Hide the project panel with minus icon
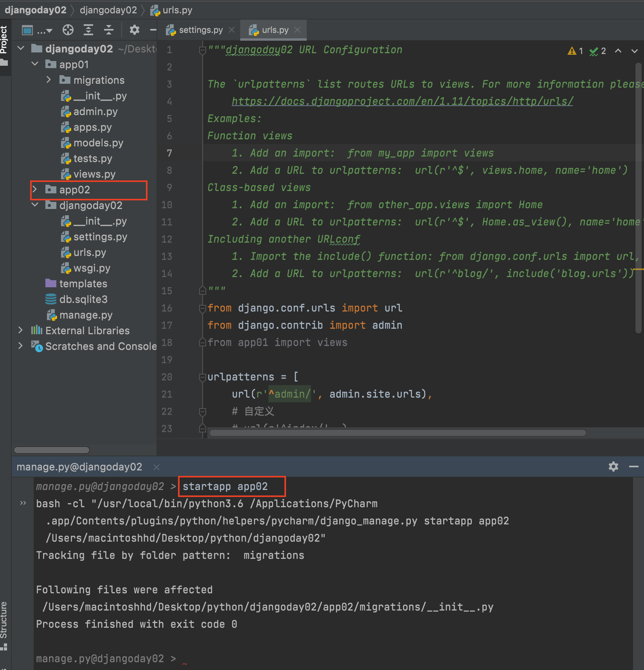The height and width of the screenshot is (670, 644). (x=153, y=30)
